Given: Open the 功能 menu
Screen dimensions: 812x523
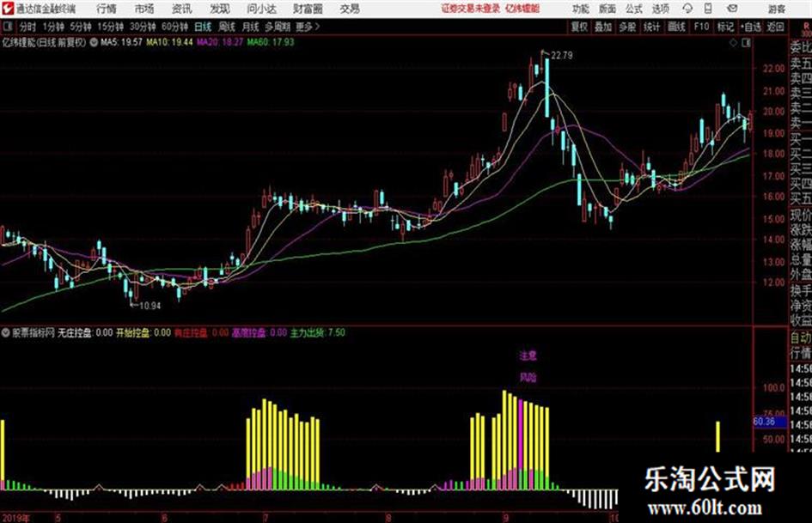Looking at the screenshot, I should pos(581,9).
